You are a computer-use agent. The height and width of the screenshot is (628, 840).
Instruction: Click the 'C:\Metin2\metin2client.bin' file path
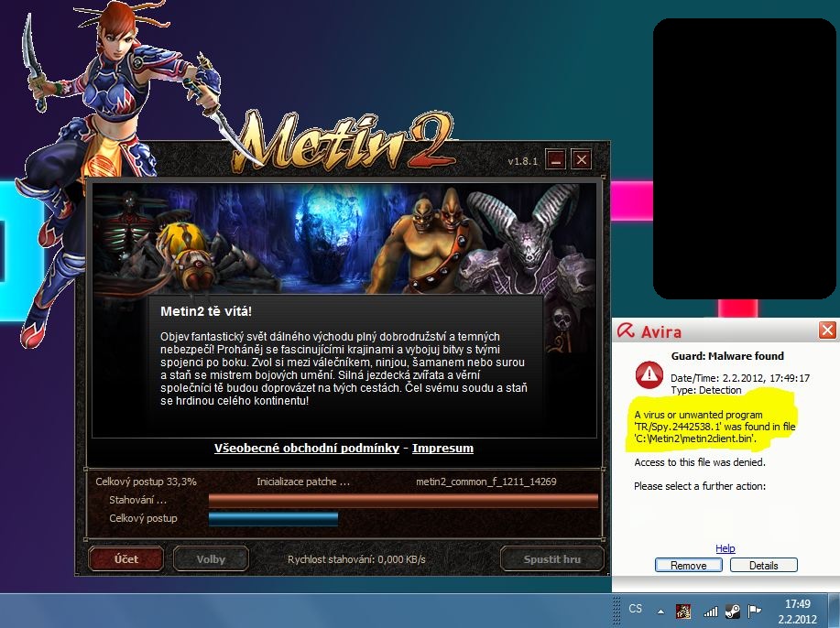point(695,439)
